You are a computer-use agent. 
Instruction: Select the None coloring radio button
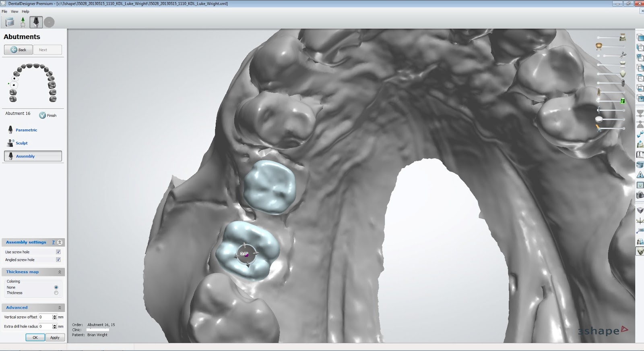click(x=56, y=287)
